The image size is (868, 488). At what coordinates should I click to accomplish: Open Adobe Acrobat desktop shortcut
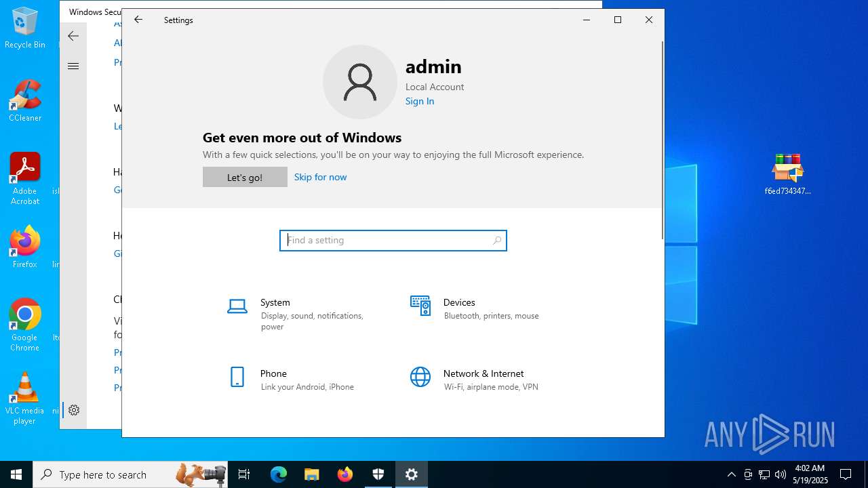(x=25, y=179)
